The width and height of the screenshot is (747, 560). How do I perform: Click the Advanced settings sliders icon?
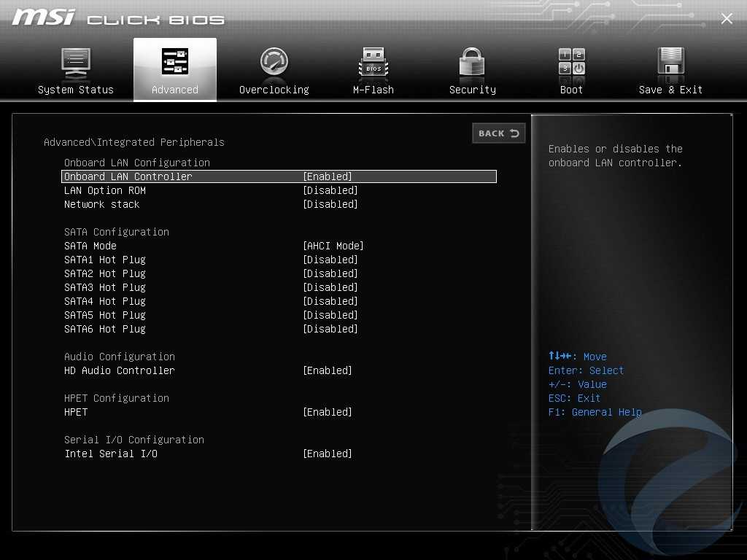174,63
